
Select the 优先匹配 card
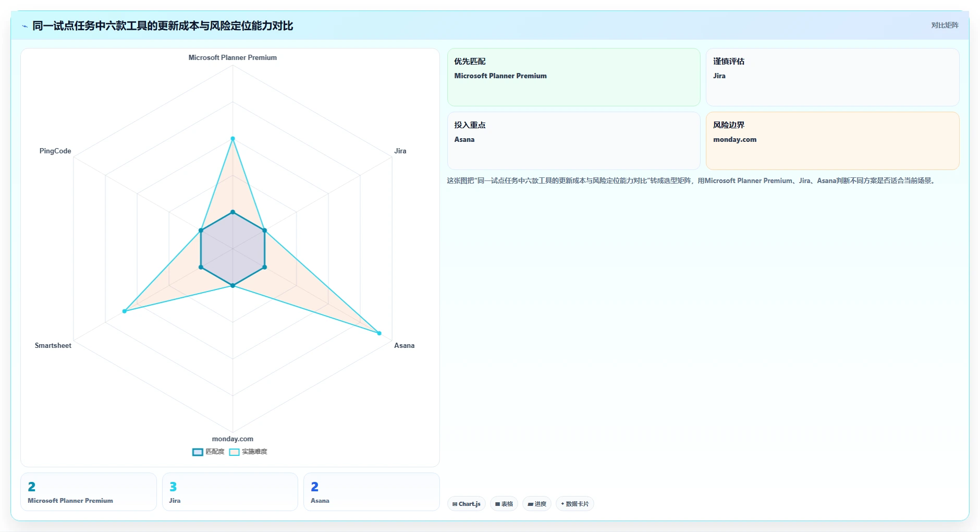pyautogui.click(x=573, y=77)
